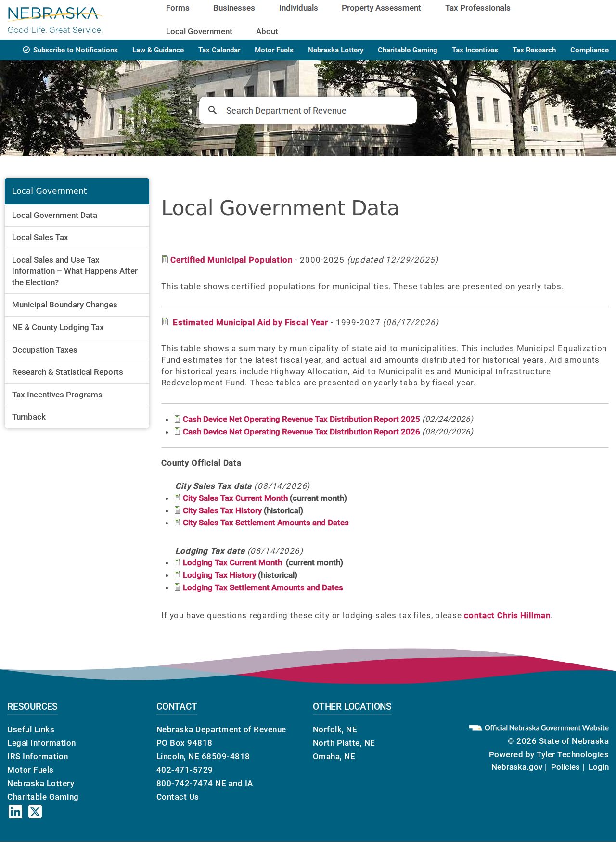Open the Tax Professionals menu

(x=478, y=8)
